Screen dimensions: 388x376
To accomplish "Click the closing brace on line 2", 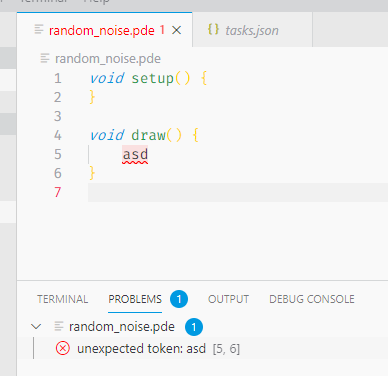I will click(x=92, y=98).
